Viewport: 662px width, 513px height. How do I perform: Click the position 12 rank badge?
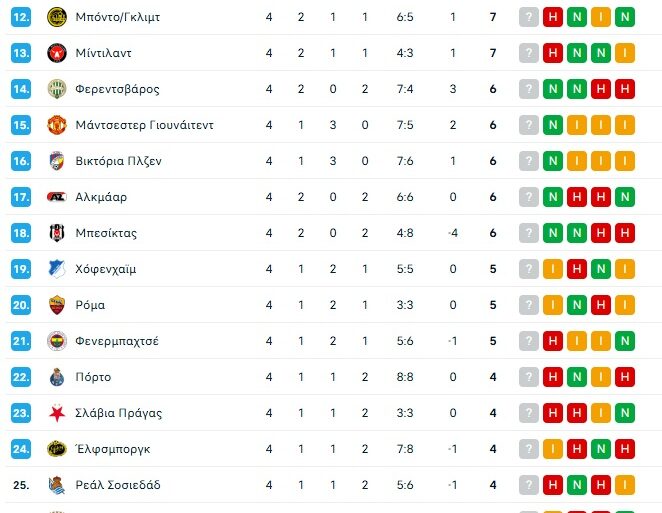(22, 17)
